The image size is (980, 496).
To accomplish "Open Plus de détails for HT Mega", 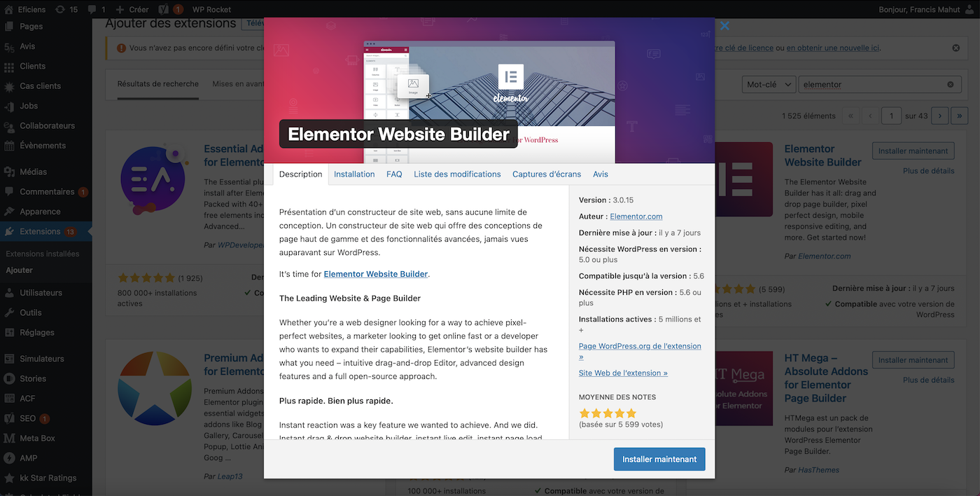I will [928, 380].
